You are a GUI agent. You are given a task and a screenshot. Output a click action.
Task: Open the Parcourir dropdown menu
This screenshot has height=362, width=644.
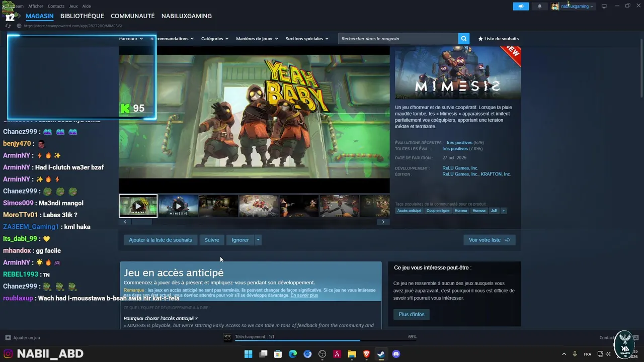coord(131,39)
